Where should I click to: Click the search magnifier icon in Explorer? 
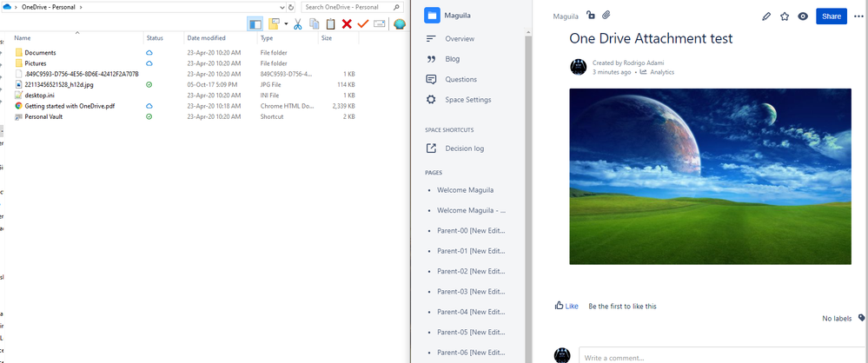click(397, 7)
